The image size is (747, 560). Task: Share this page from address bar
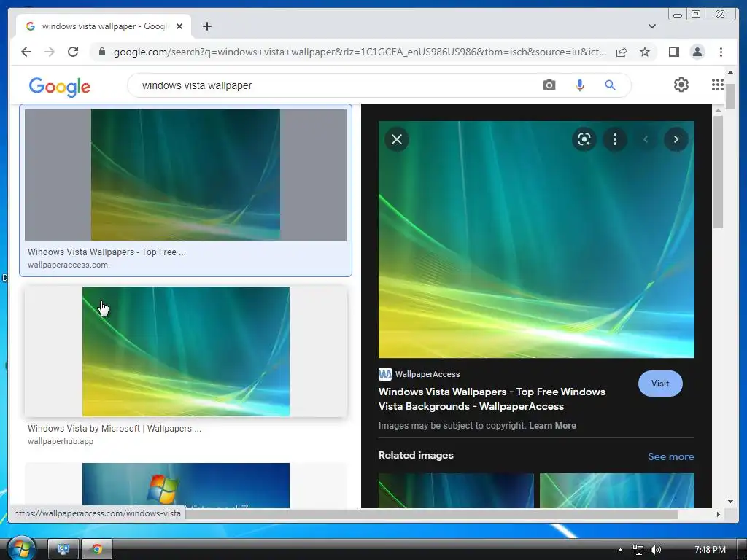click(x=622, y=52)
